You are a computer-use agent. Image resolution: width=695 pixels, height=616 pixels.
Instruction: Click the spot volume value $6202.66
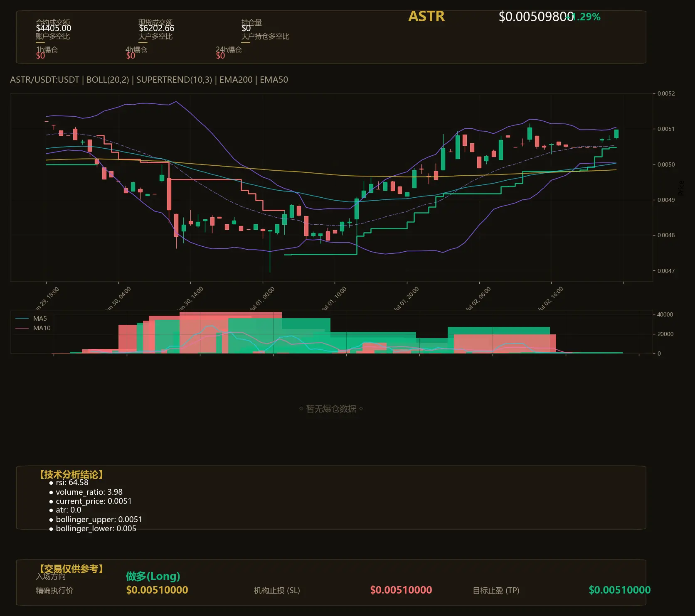click(x=156, y=28)
